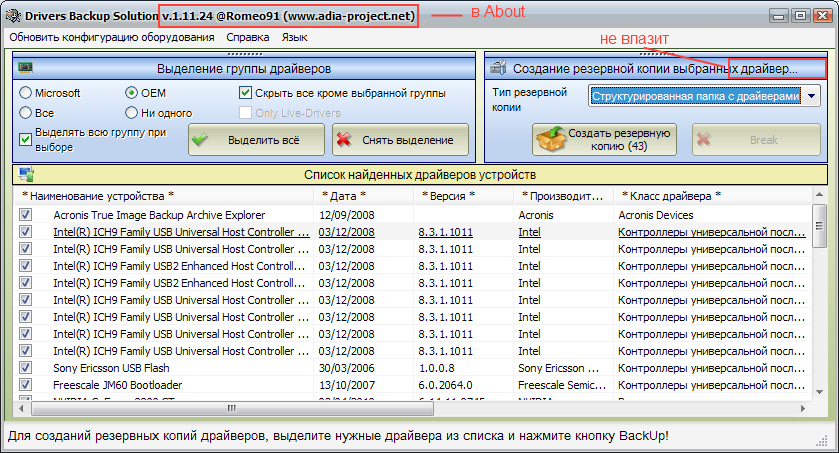Select the OEM radio button
Viewport: 839px width, 453px height.
132,93
